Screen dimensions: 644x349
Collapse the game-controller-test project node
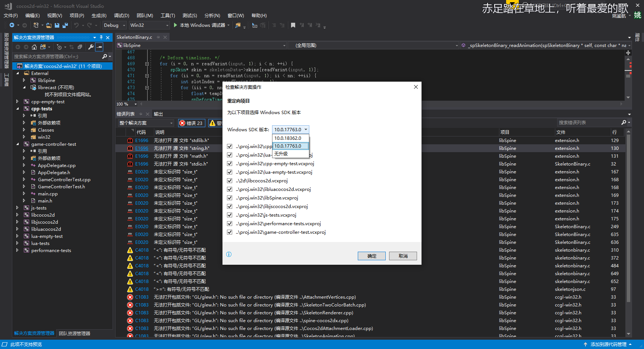point(18,144)
